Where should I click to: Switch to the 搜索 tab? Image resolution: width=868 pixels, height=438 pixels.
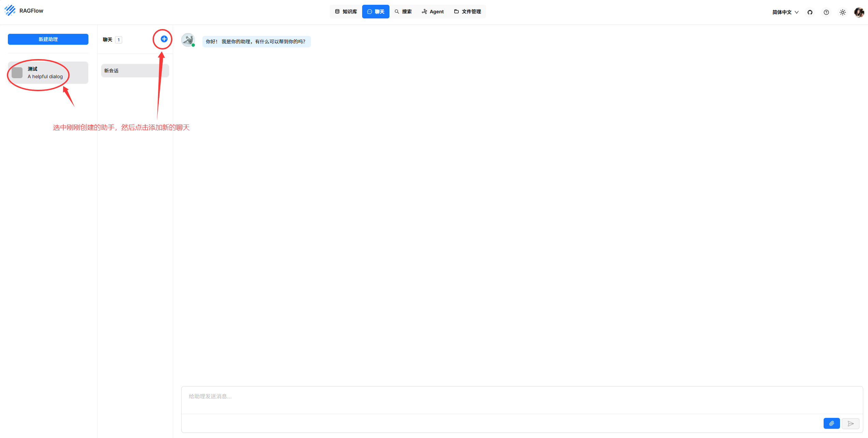[x=403, y=12]
